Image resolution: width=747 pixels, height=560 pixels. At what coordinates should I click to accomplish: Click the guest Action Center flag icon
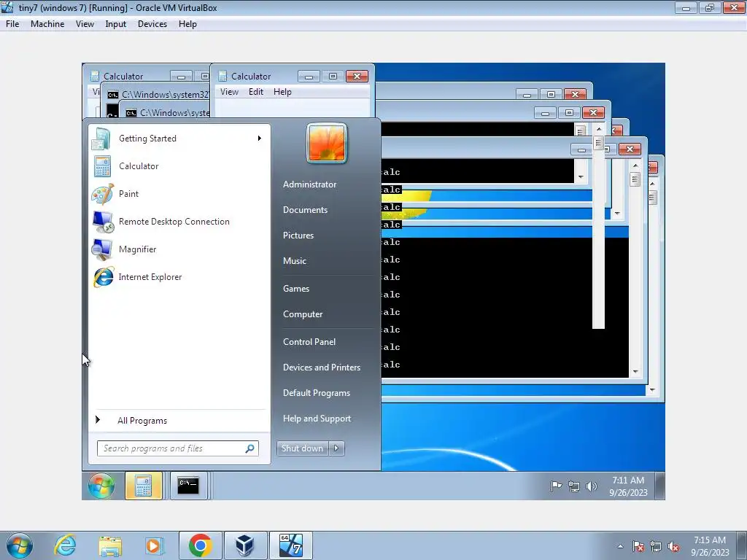click(555, 486)
